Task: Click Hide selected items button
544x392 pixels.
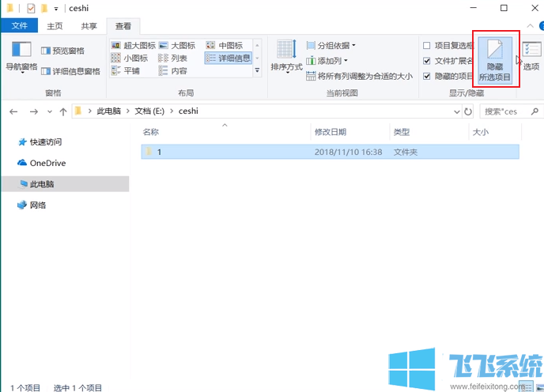Action: pos(495,59)
